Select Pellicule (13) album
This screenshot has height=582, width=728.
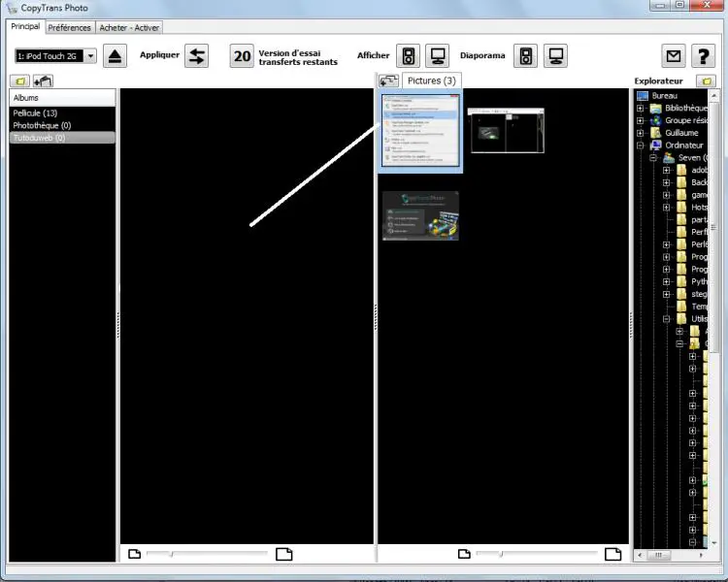(62, 113)
